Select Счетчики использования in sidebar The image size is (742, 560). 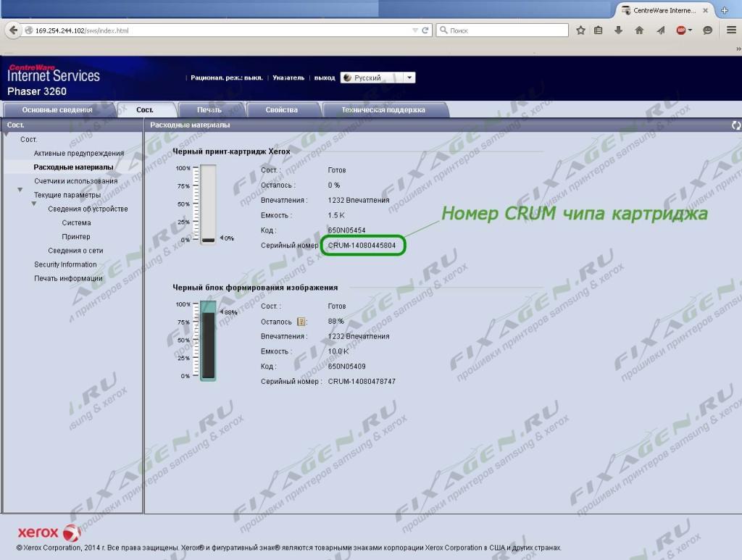[x=75, y=181]
